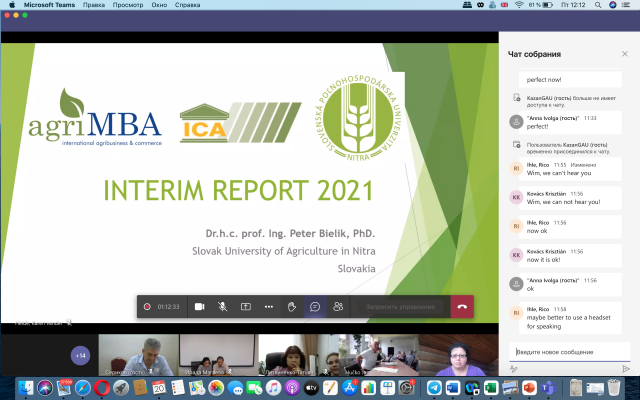Open the share screen tray
Screen dimensions: 640x400
coord(246,307)
